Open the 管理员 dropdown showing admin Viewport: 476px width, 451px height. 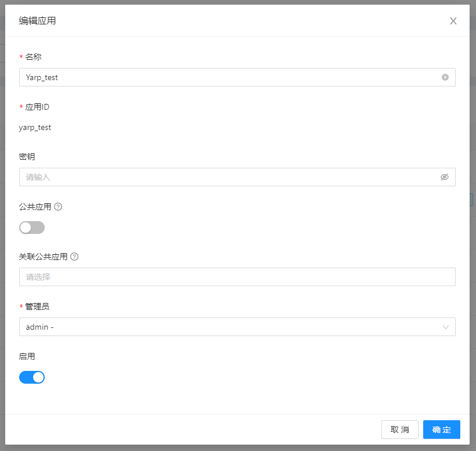tap(232, 327)
